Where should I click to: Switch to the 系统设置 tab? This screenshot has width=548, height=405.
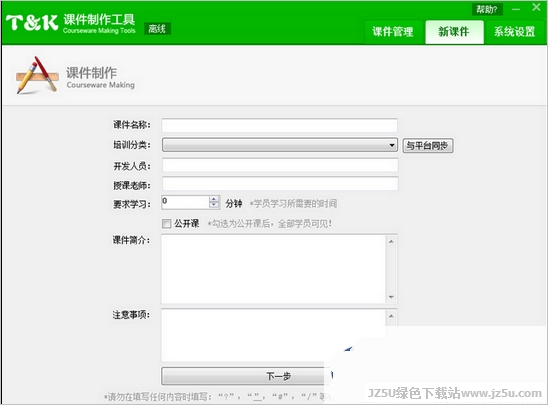click(514, 32)
